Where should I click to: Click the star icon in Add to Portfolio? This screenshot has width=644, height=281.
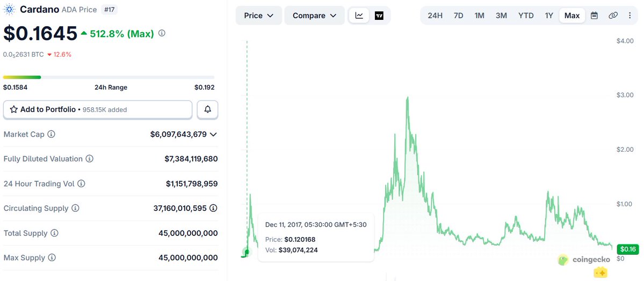[x=13, y=109]
